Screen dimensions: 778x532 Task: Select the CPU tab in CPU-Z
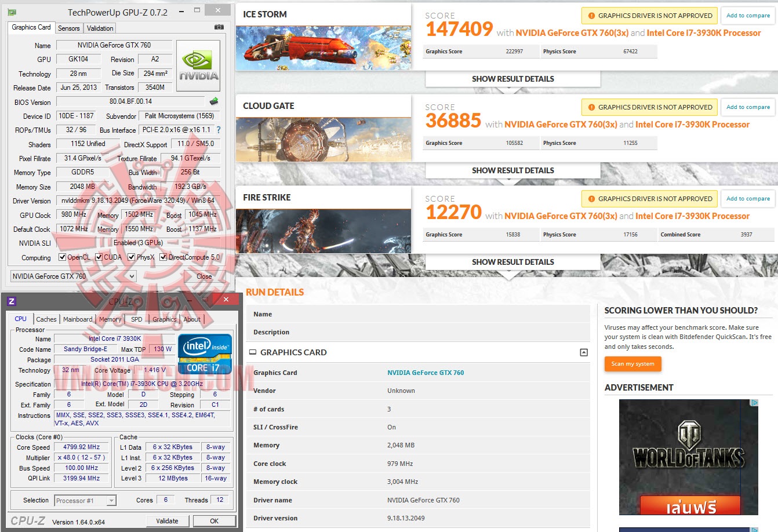point(21,319)
